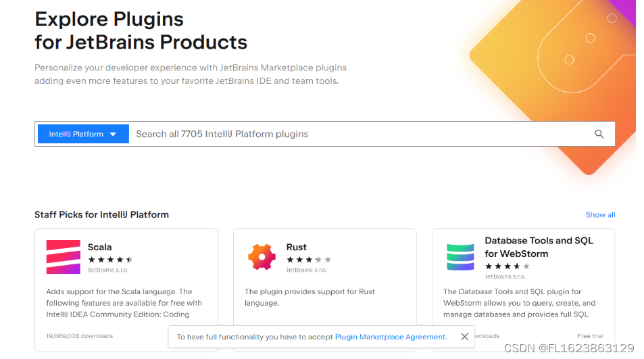Viewport: 644px width, 359px height.
Task: Click the Rust plugin description card
Action: [309, 297]
